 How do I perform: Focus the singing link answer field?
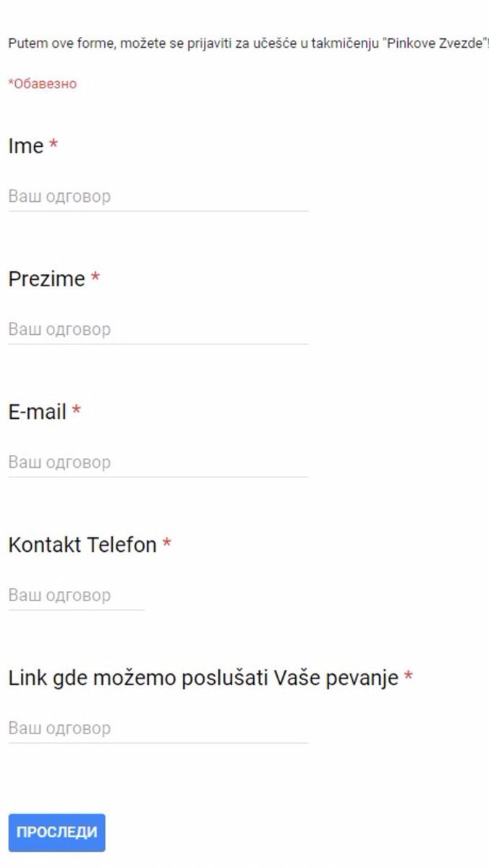[158, 728]
